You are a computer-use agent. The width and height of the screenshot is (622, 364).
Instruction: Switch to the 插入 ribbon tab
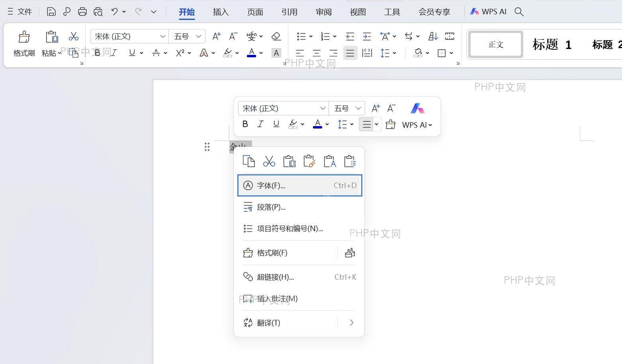click(221, 12)
